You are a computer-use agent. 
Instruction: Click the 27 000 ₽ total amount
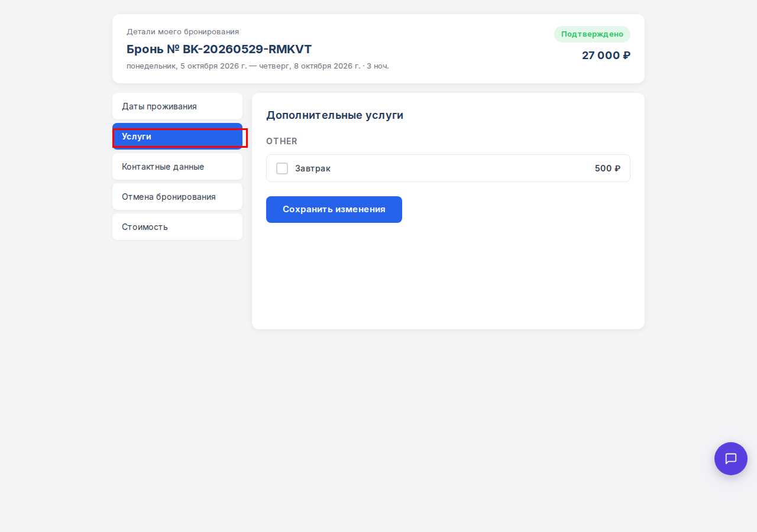pyautogui.click(x=606, y=56)
